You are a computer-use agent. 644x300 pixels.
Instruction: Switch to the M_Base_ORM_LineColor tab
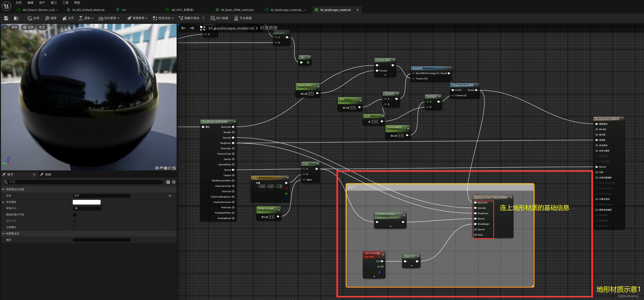pyautogui.click(x=237, y=10)
